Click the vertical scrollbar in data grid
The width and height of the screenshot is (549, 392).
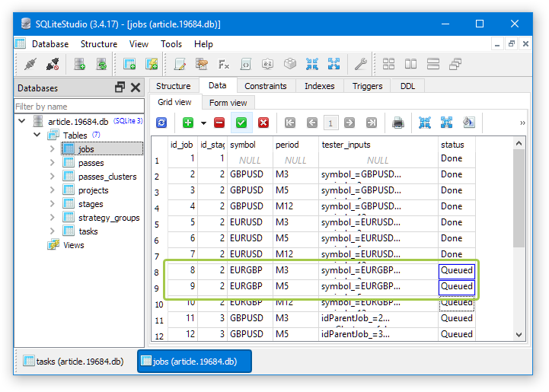(x=519, y=198)
